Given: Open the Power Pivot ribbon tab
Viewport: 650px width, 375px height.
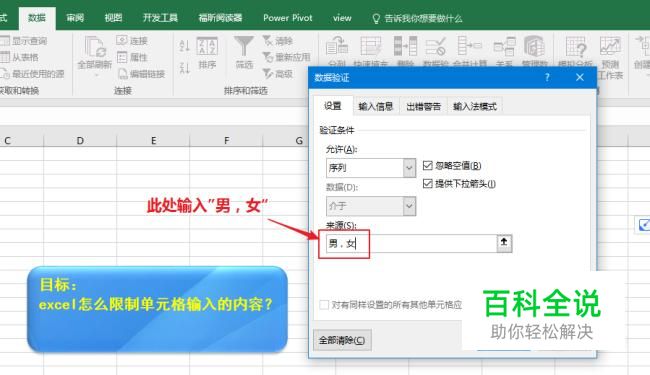Looking at the screenshot, I should 288,18.
